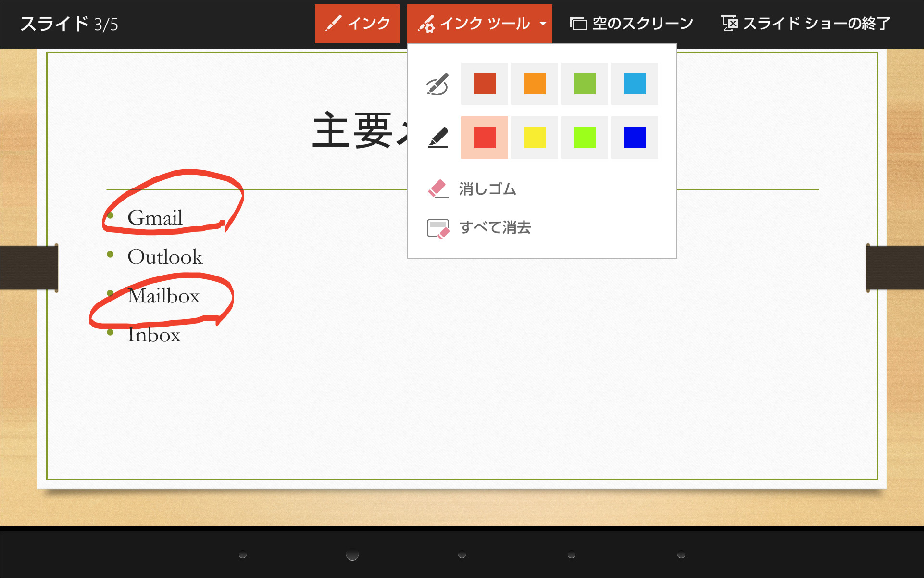The height and width of the screenshot is (578, 924).
Task: Select the yellow highlighter color
Action: pos(534,138)
